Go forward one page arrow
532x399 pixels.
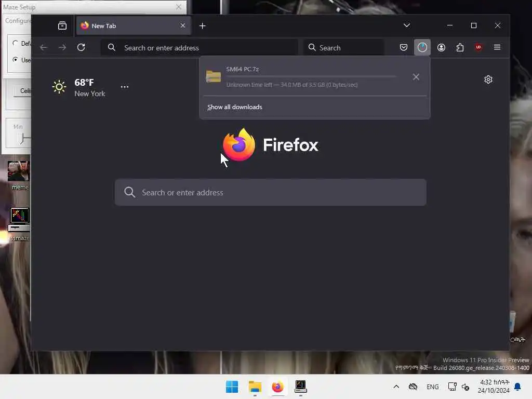62,47
